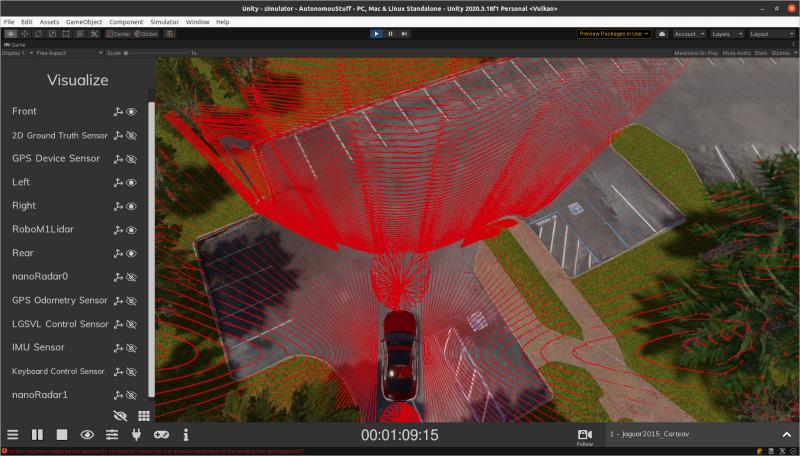Open Left sensor gizmo tool icon
This screenshot has width=800, height=456.
point(118,183)
